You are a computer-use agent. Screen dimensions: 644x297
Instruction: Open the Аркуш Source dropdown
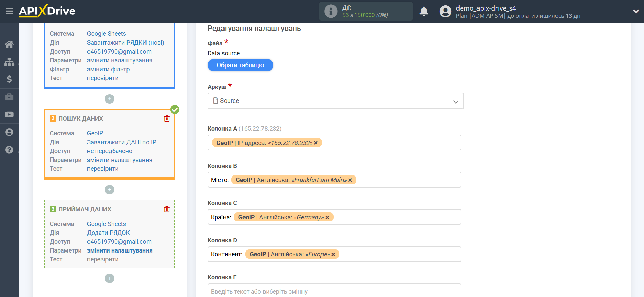[335, 101]
